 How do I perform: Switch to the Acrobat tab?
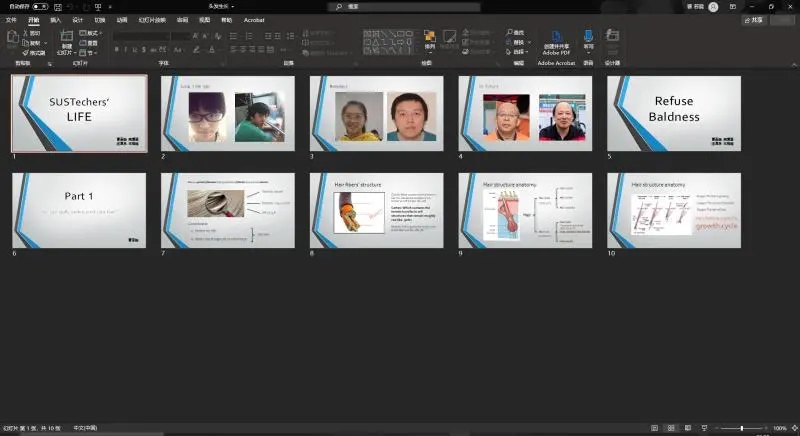pos(254,20)
